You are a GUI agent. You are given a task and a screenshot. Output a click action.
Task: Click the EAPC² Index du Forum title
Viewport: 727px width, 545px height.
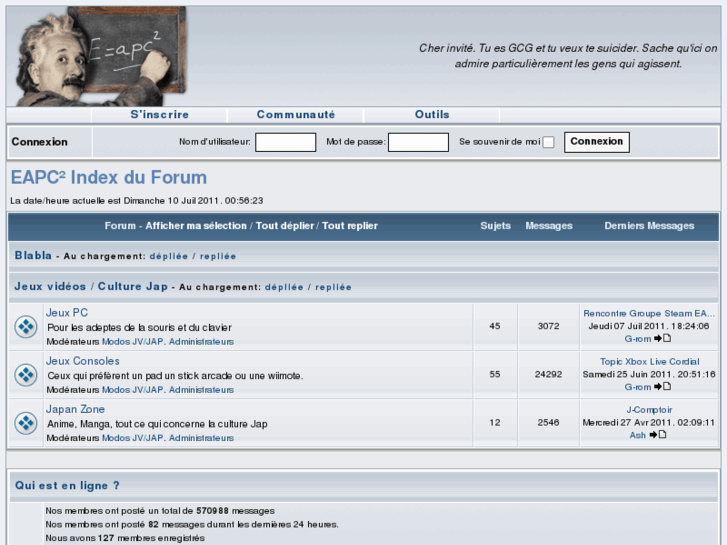(x=109, y=178)
